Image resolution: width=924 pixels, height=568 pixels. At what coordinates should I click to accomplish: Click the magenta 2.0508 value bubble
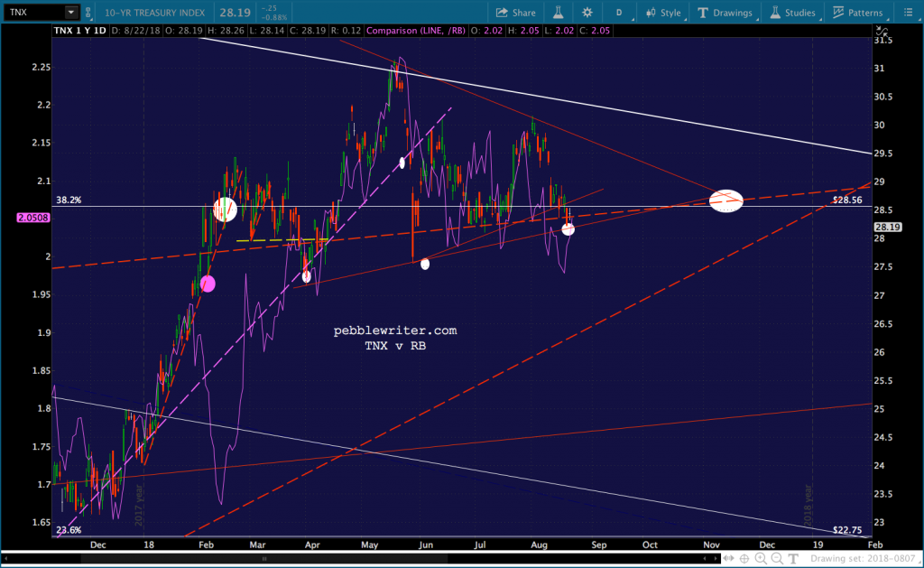33,218
